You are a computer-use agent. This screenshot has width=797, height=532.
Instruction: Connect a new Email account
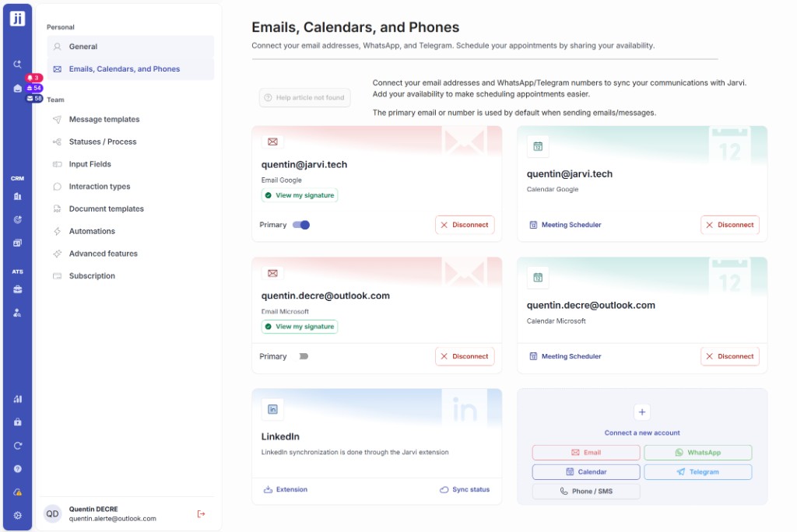[586, 452]
